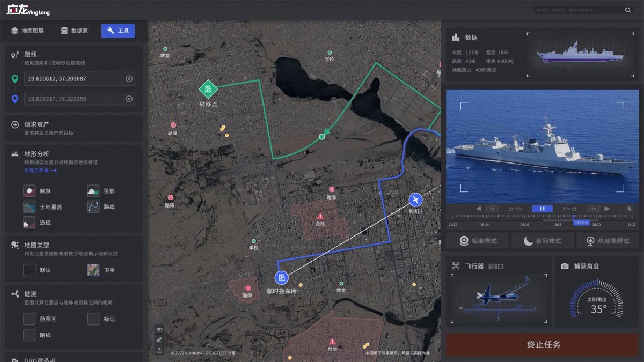
Task: Open left-side 1x playback speed selector
Action: click(491, 209)
